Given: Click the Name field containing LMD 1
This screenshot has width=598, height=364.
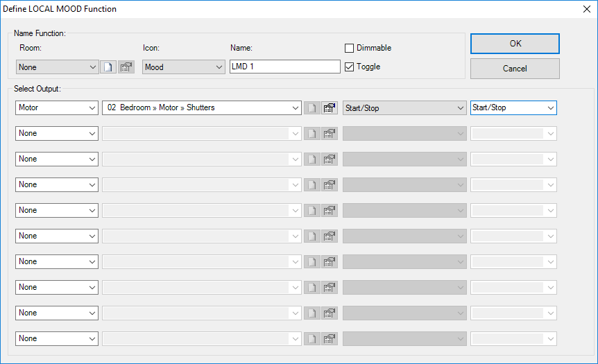Looking at the screenshot, I should tap(283, 67).
